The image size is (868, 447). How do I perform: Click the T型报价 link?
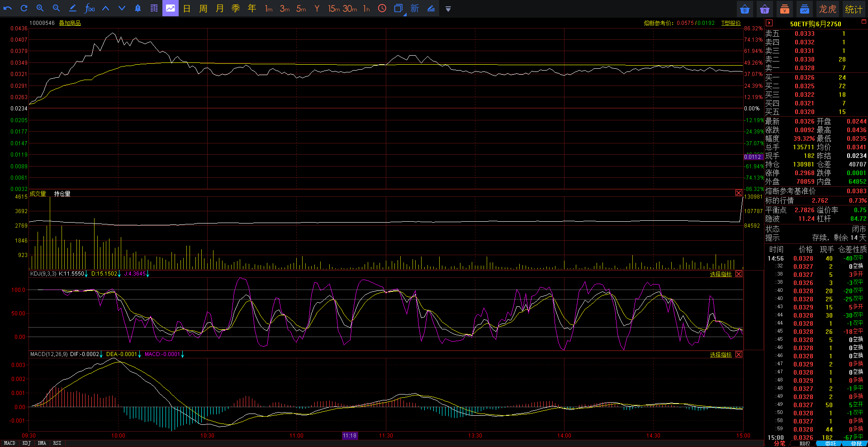click(731, 23)
